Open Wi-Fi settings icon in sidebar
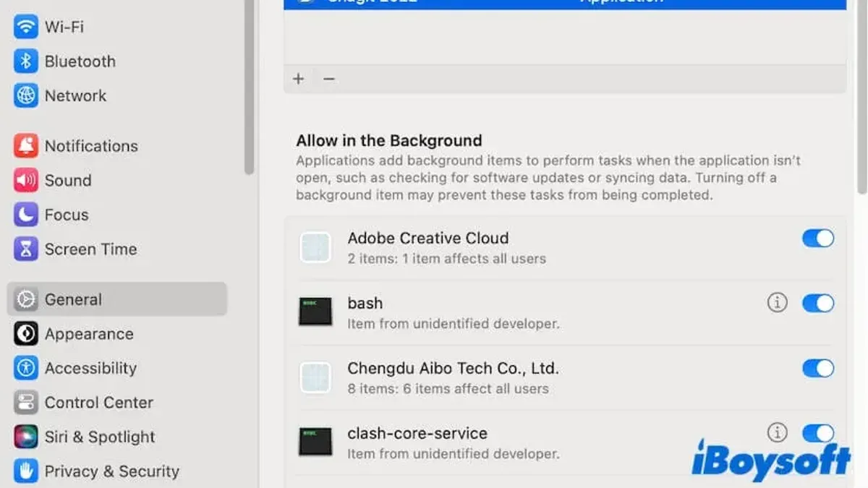The image size is (868, 488). [26, 27]
